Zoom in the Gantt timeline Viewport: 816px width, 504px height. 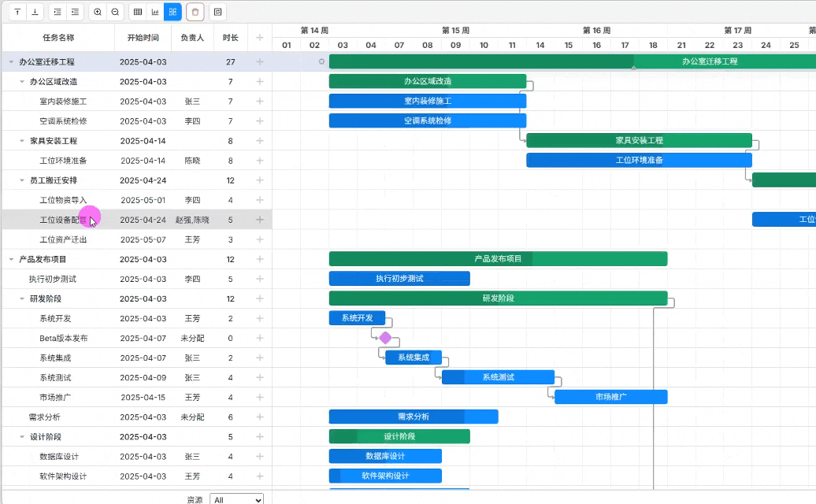98,12
